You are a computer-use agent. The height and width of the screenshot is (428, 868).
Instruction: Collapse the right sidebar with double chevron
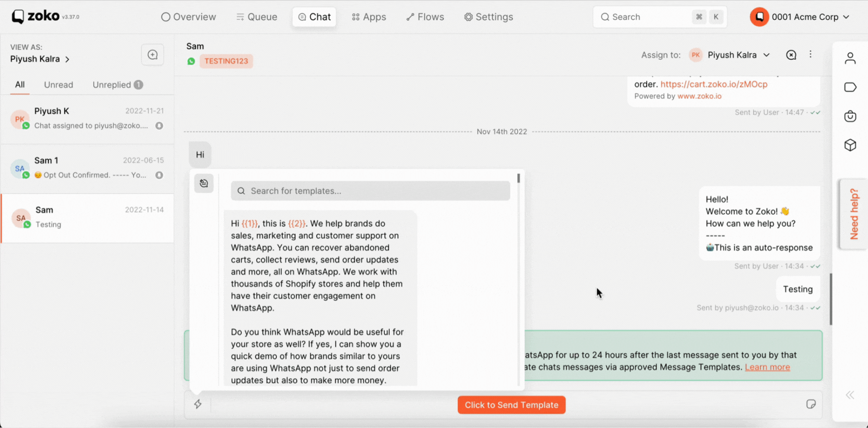pyautogui.click(x=850, y=395)
